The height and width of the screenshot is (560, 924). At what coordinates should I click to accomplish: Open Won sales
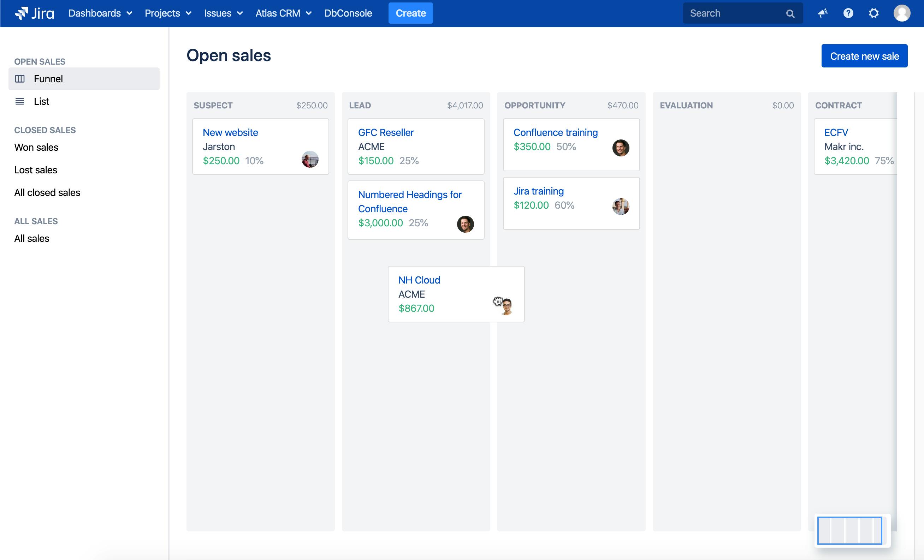pos(36,147)
